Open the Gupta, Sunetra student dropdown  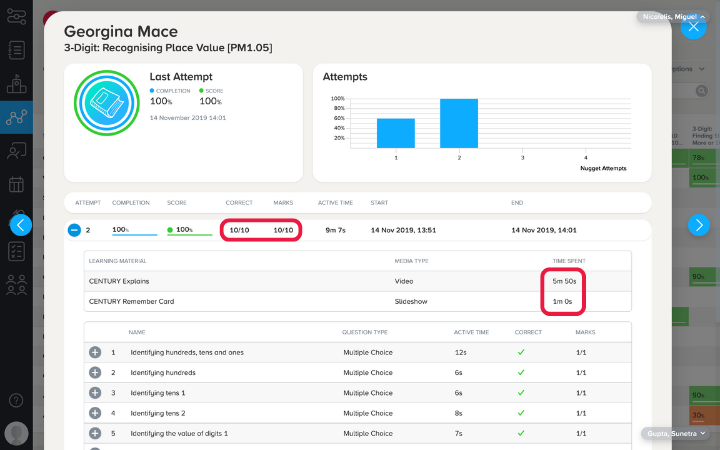coord(675,433)
